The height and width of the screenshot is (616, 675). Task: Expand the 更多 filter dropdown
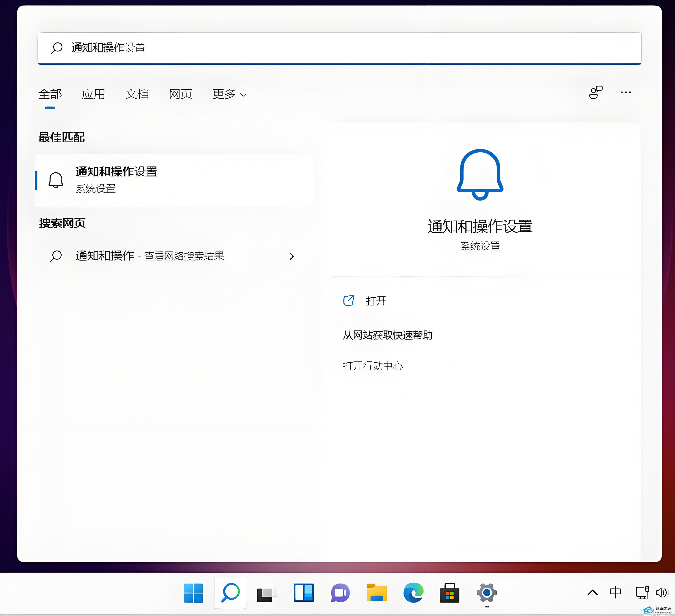click(x=229, y=94)
